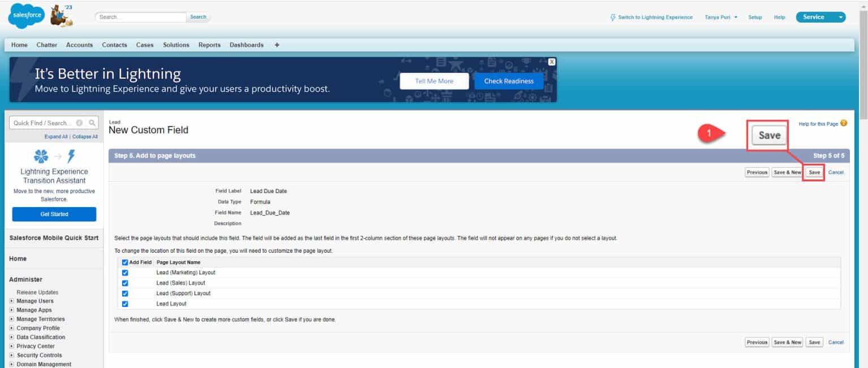Image resolution: width=868 pixels, height=368 pixels.
Task: Switch to the Contacts tab
Action: (114, 45)
